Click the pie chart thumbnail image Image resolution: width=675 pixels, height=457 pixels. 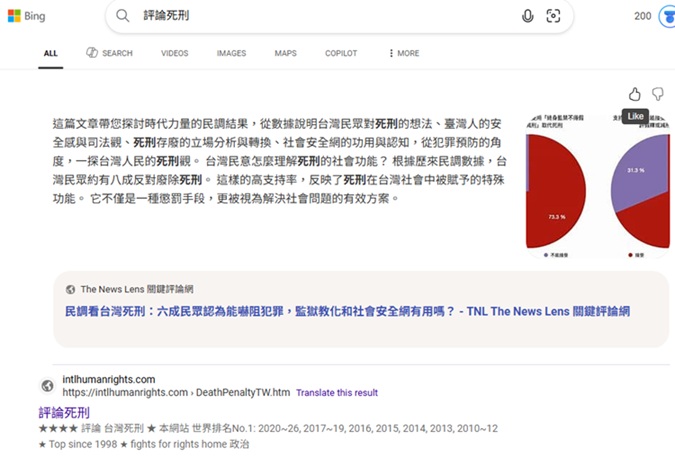[597, 185]
